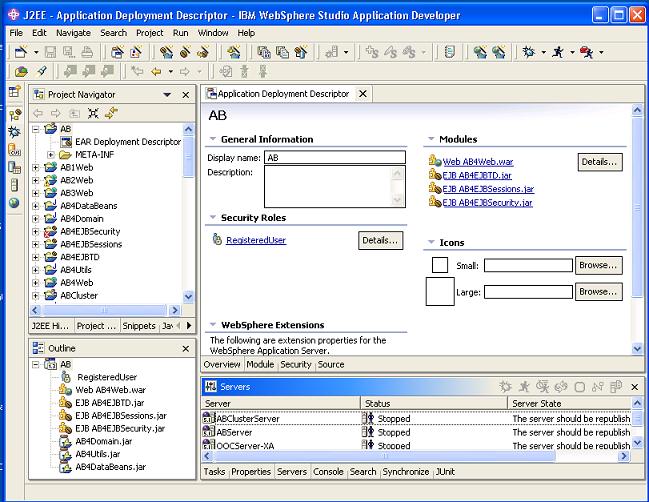Select the Synchronize view tab
Viewport: 649px width, 502px height.
click(406, 471)
